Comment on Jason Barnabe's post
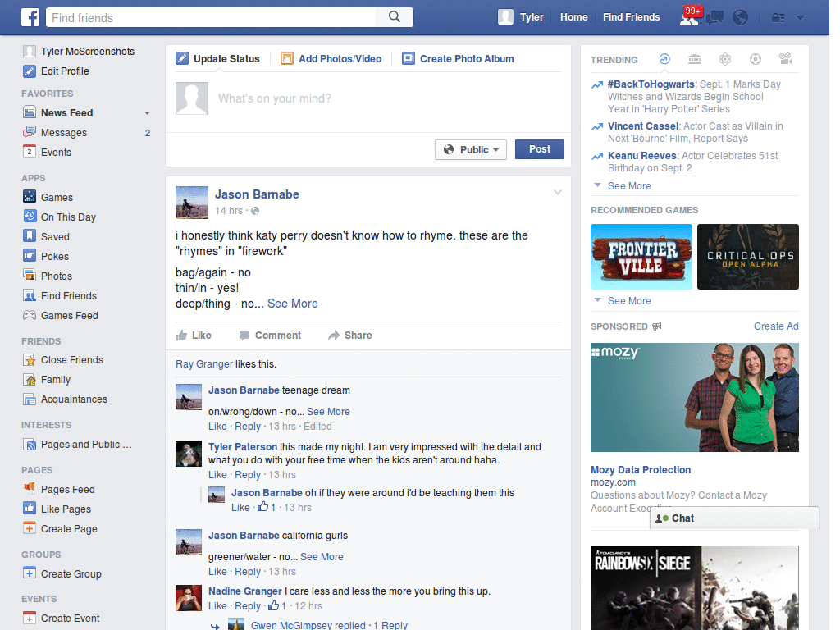This screenshot has width=840, height=630. pyautogui.click(x=270, y=336)
